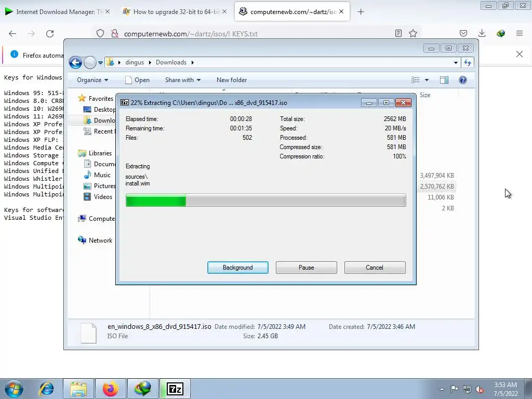Toggle the Explorer preview pane
The height and width of the screenshot is (399, 532).
tap(444, 80)
